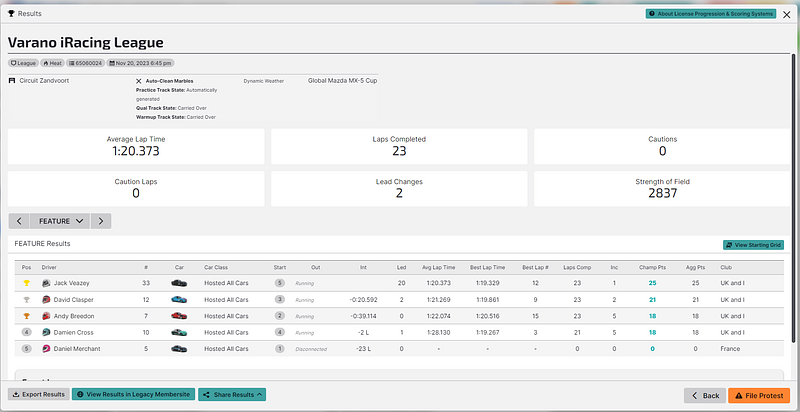
Task: Click Strength of Field value 2837
Action: coord(662,193)
